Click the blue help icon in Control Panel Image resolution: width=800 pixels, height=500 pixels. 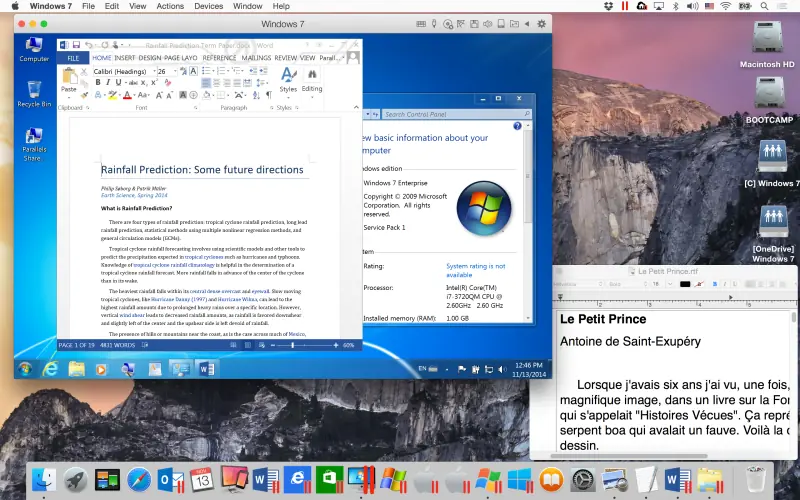pyautogui.click(x=517, y=126)
